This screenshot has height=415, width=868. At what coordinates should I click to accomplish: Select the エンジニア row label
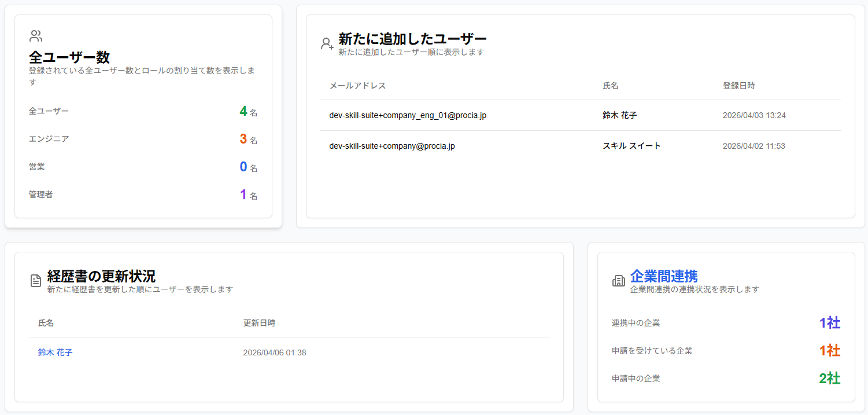coord(49,139)
